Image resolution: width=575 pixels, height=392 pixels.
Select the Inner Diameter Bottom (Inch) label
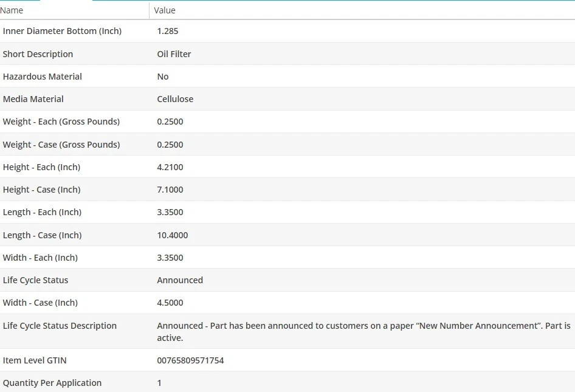pos(63,31)
